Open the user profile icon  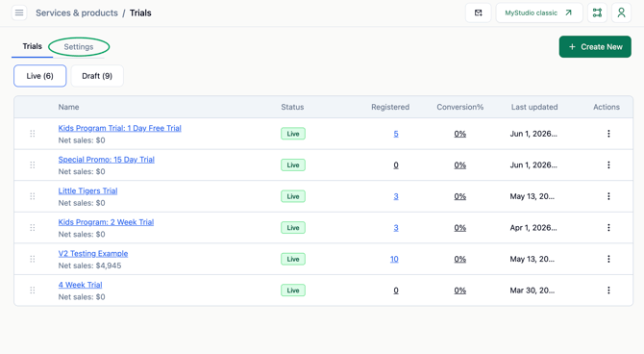621,13
